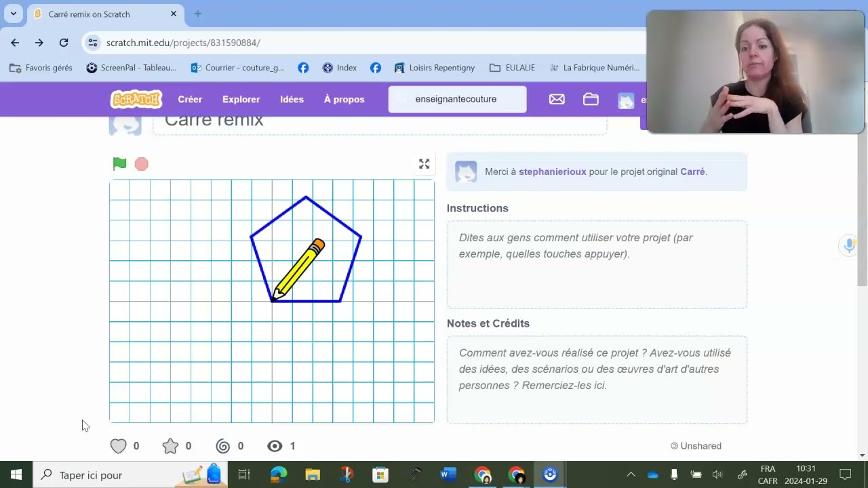868x488 pixels.
Task: Open the Explorer menu item
Action: pyautogui.click(x=241, y=99)
